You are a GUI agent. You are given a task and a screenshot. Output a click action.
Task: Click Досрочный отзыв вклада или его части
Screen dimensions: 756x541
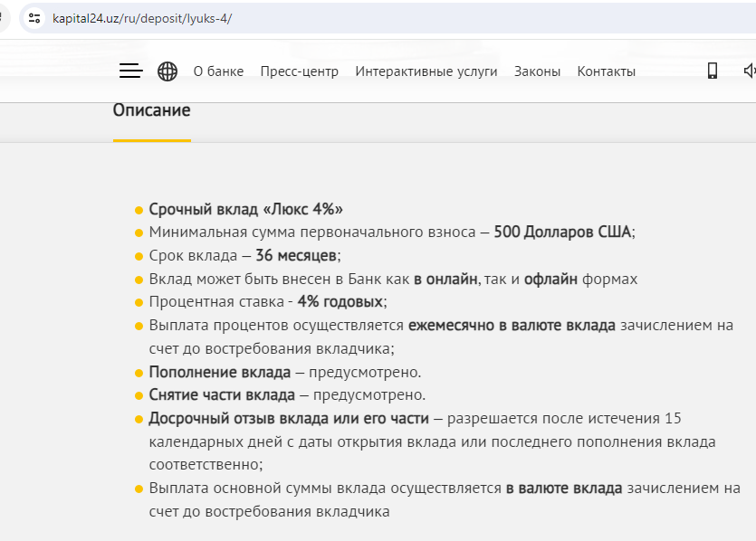point(289,419)
